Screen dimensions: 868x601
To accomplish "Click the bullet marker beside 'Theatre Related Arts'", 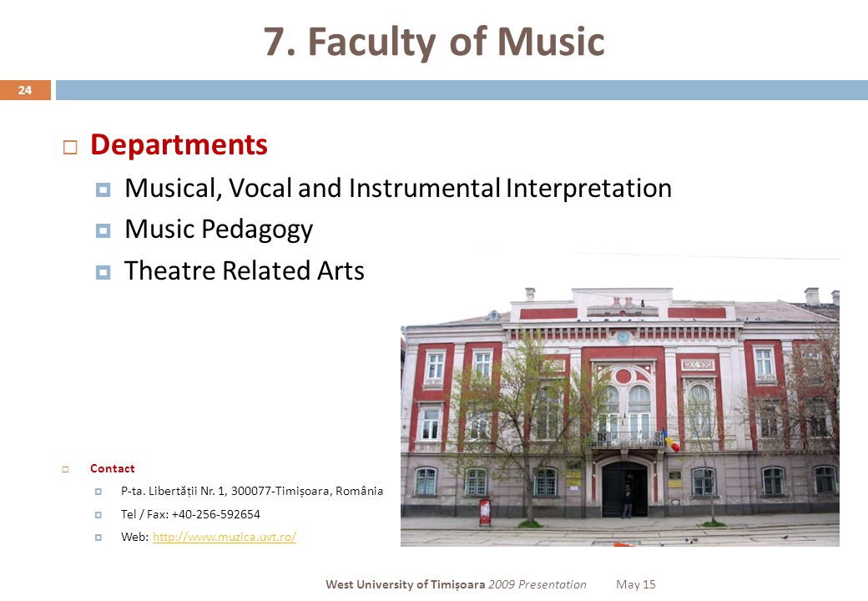I will point(103,272).
